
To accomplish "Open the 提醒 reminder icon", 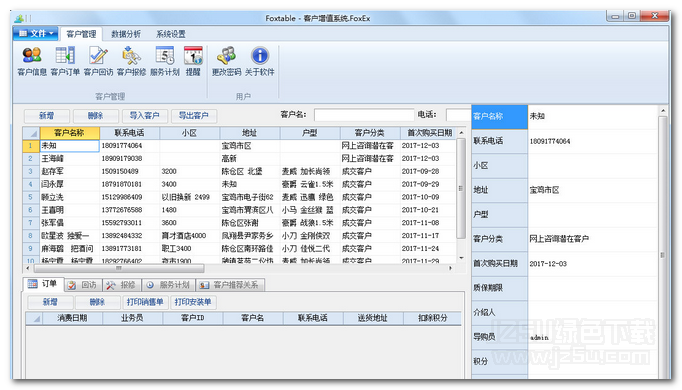I will pyautogui.click(x=193, y=61).
